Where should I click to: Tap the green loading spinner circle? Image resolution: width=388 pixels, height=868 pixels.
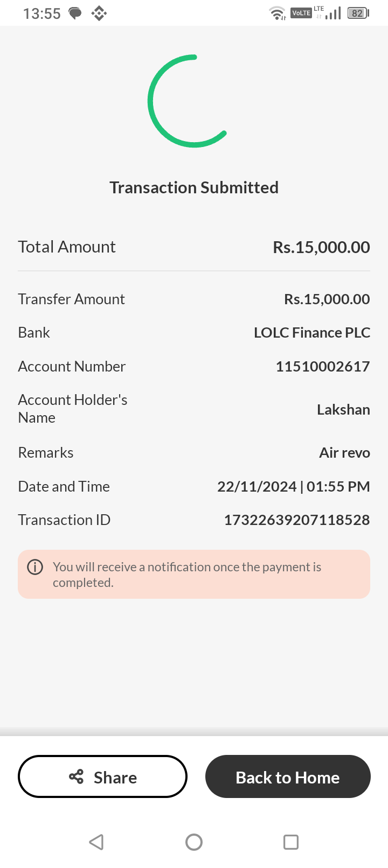tap(188, 101)
